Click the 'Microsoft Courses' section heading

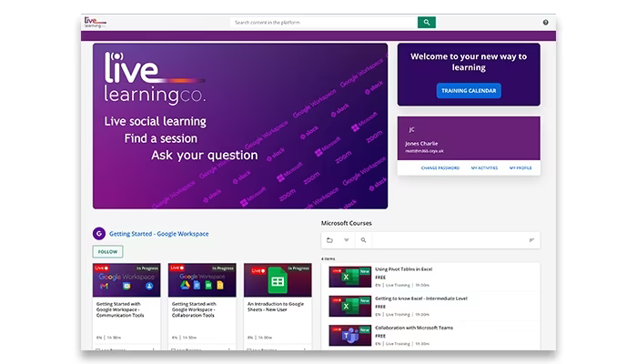tap(346, 223)
